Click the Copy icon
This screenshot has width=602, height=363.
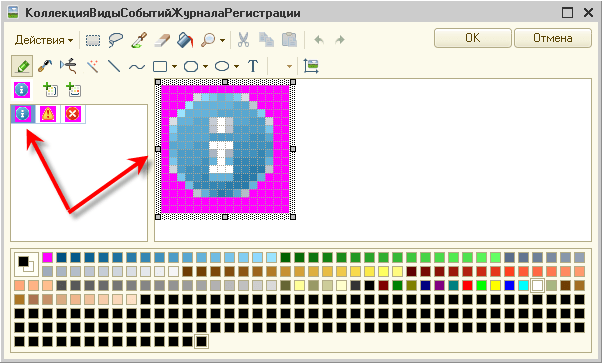pyautogui.click(x=266, y=40)
